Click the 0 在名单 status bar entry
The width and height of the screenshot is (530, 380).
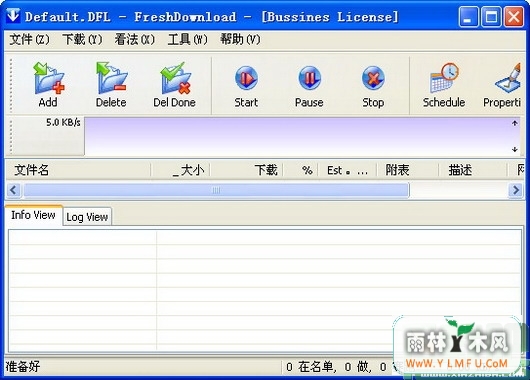(x=310, y=366)
